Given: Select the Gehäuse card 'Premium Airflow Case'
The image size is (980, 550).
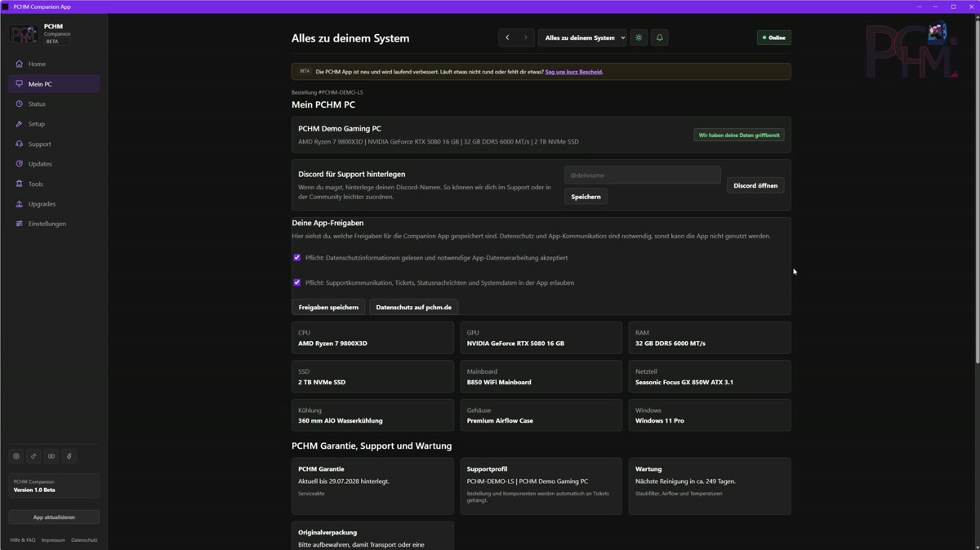Looking at the screenshot, I should coord(541,415).
